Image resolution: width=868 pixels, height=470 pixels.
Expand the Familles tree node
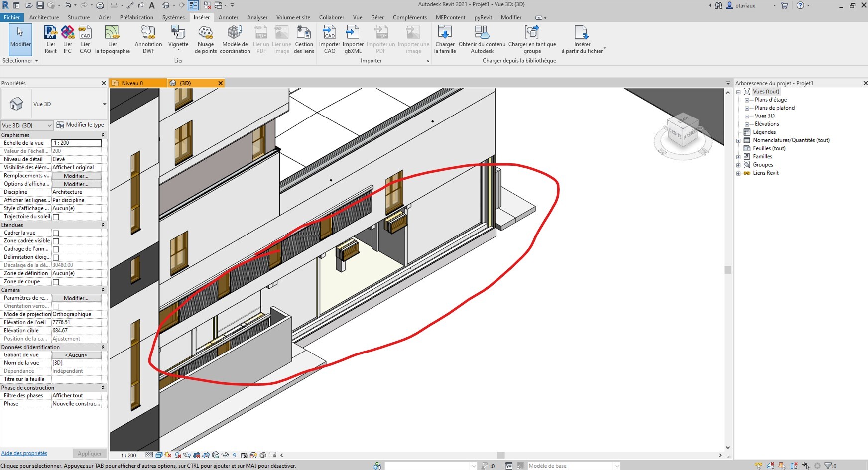738,157
